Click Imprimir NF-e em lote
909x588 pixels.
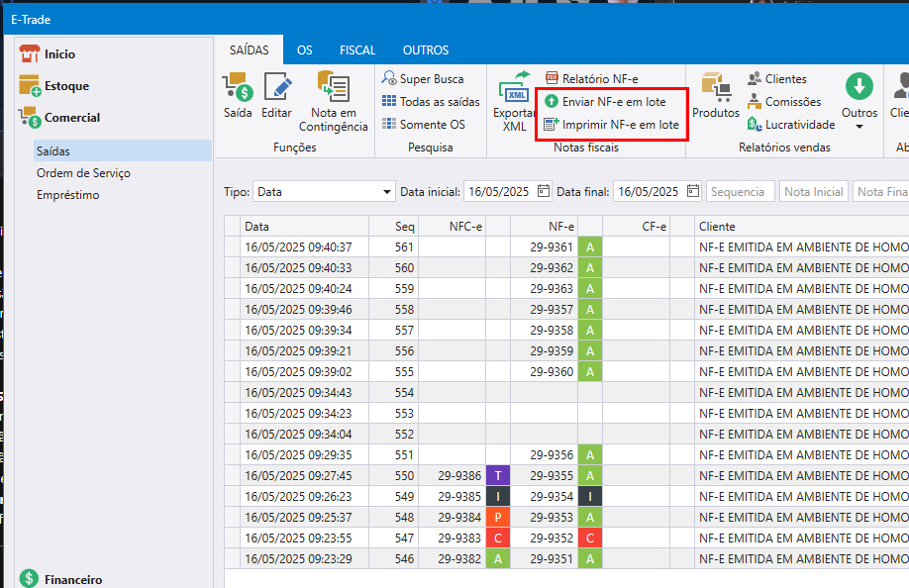click(x=612, y=124)
